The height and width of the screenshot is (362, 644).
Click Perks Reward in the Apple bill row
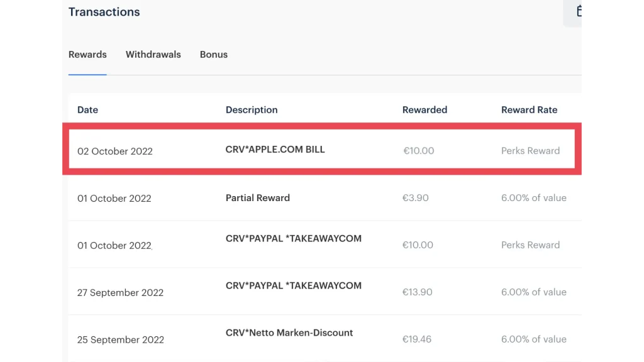(530, 151)
